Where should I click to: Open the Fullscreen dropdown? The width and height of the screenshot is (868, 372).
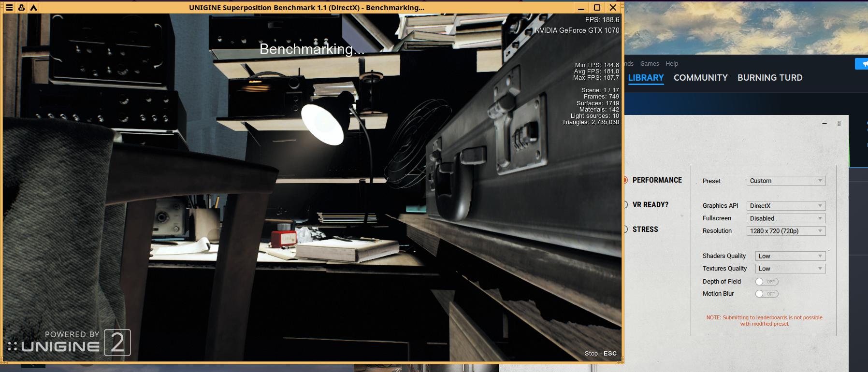786,218
